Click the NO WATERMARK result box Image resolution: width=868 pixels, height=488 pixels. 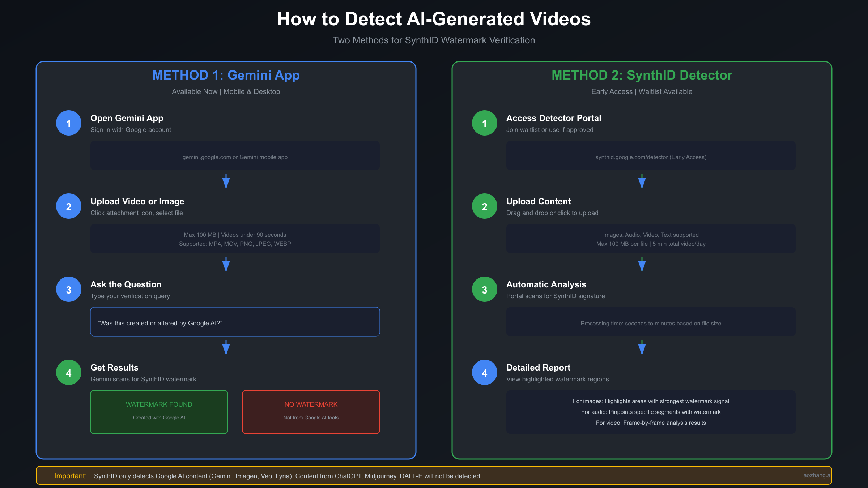point(310,412)
